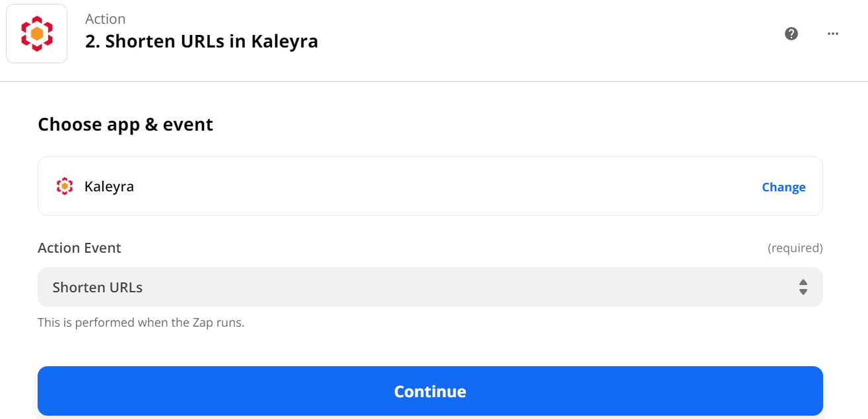
Task: Select the step title '2. Shorten URLs in Kaleyra'
Action: pyautogui.click(x=202, y=42)
